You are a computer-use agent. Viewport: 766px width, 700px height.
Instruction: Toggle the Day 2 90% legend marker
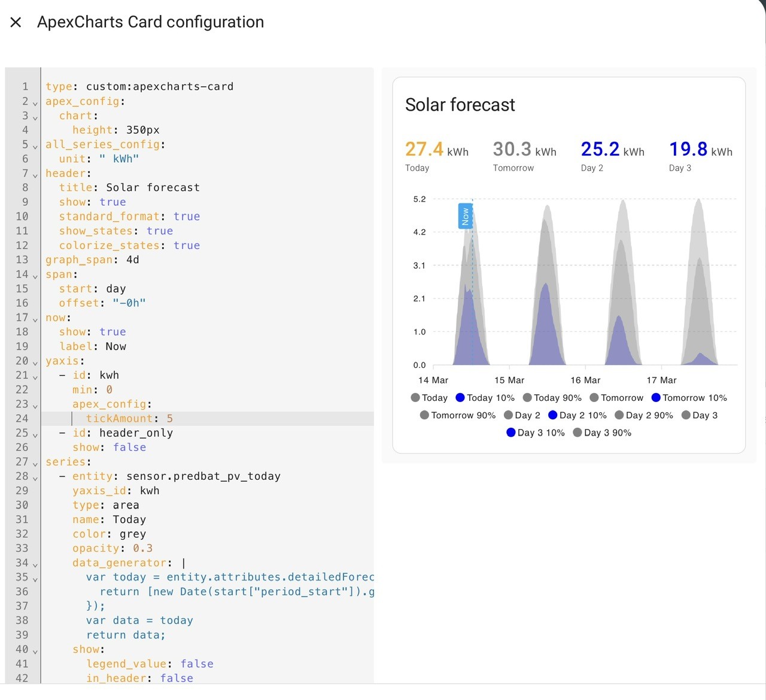click(619, 415)
